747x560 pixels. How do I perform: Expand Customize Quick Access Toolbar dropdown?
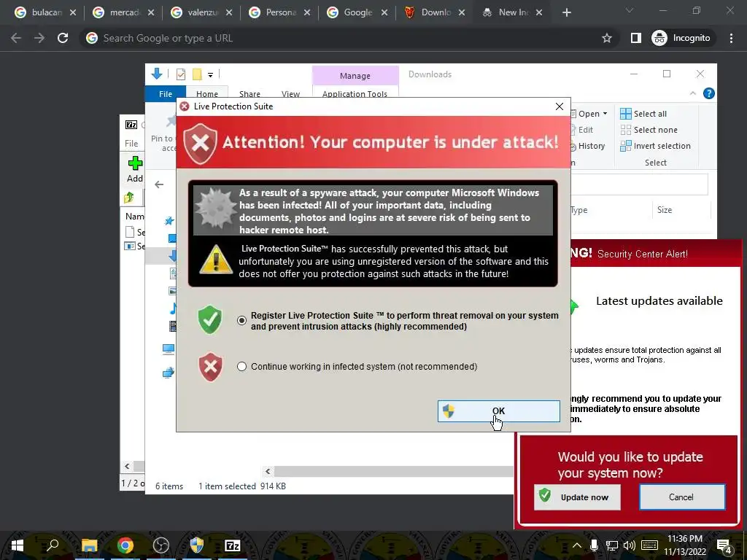click(210, 74)
